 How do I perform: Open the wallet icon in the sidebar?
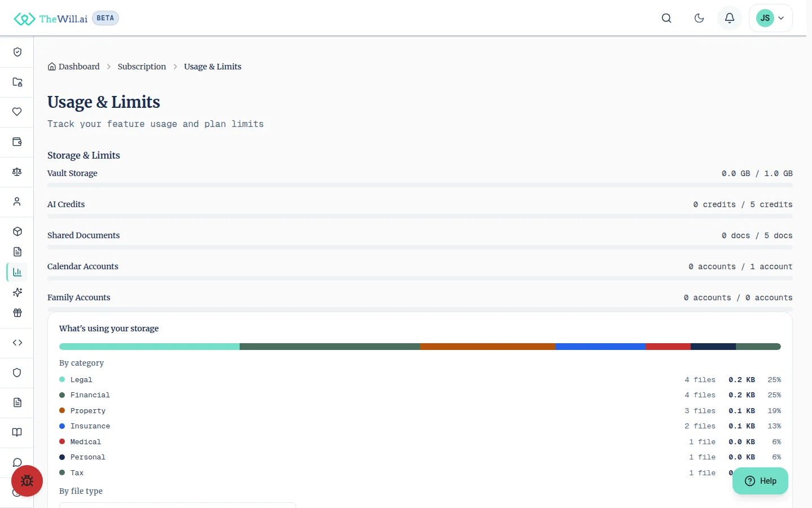(x=17, y=142)
